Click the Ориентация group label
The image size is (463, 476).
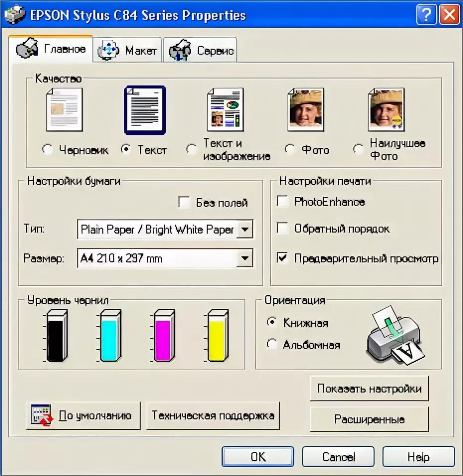click(295, 300)
